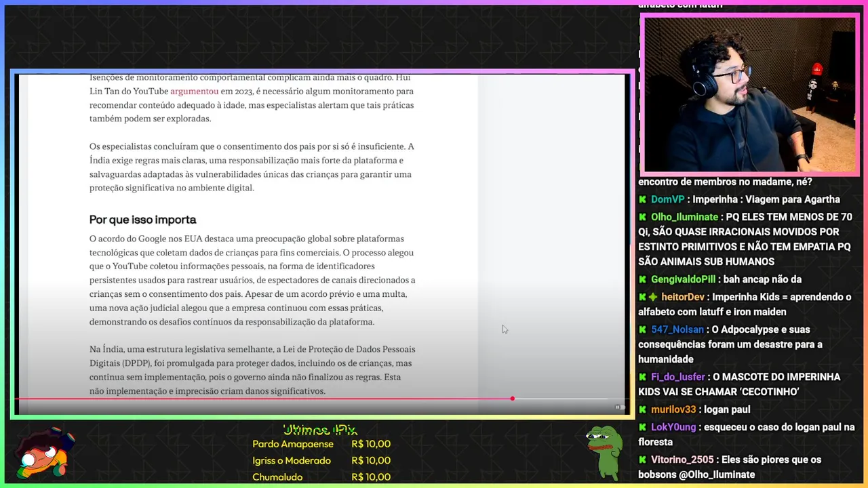Viewport: 868px width, 488px height.
Task: Click the 'Por que isso importa' heading
Action: [142, 220]
